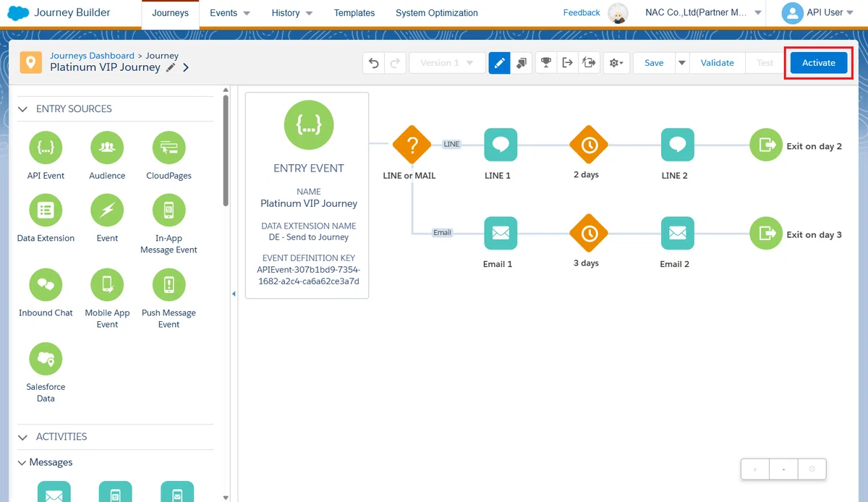The image size is (868, 502).
Task: Open the gear settings menu
Action: coord(616,63)
